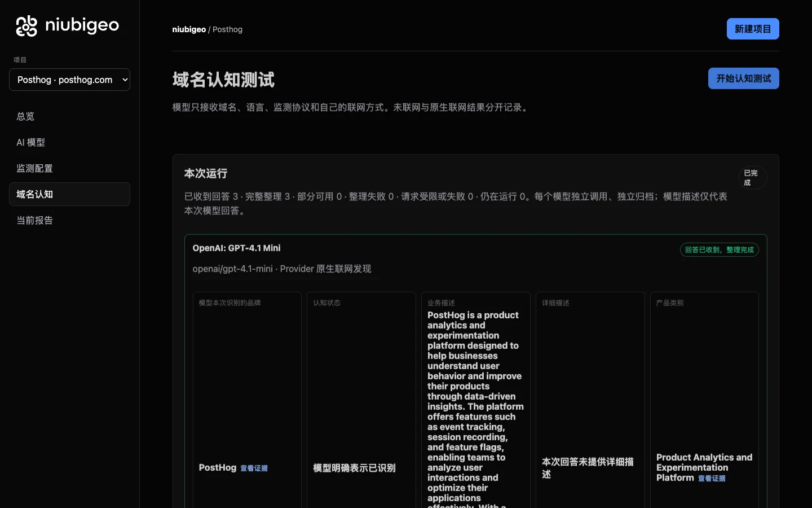
Task: Click the 业务描述 column label
Action: [x=441, y=303]
